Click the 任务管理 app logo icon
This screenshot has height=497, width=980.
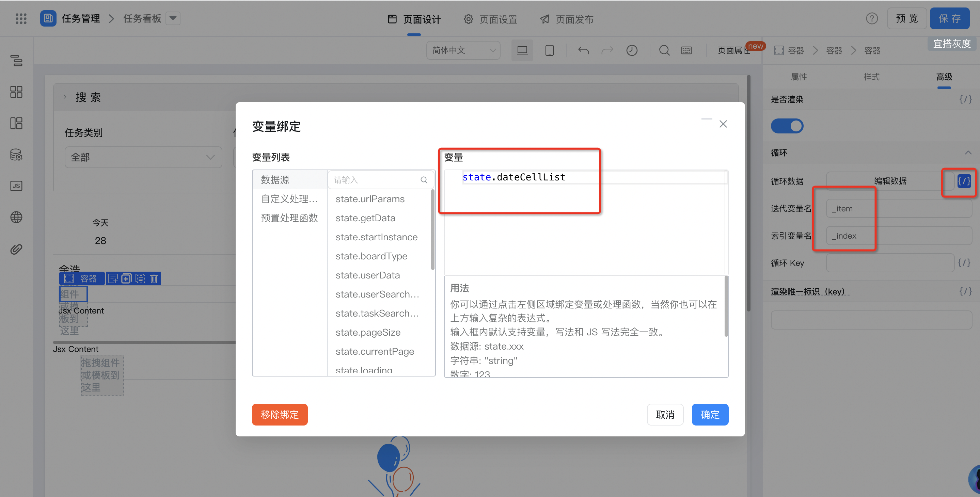pos(48,18)
